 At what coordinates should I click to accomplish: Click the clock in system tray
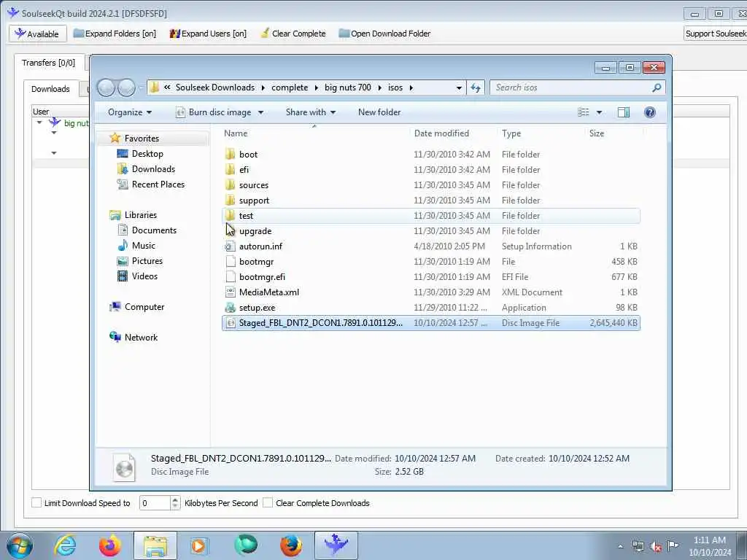710,546
